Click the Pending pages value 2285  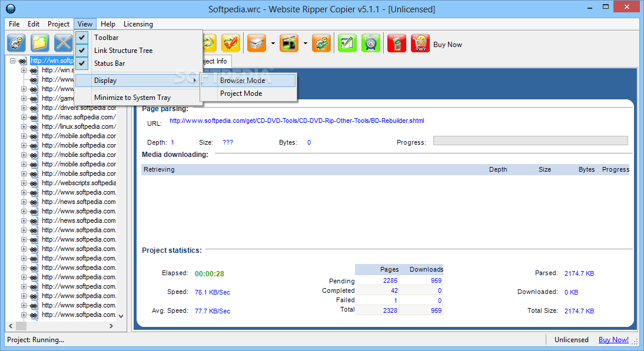pyautogui.click(x=390, y=280)
